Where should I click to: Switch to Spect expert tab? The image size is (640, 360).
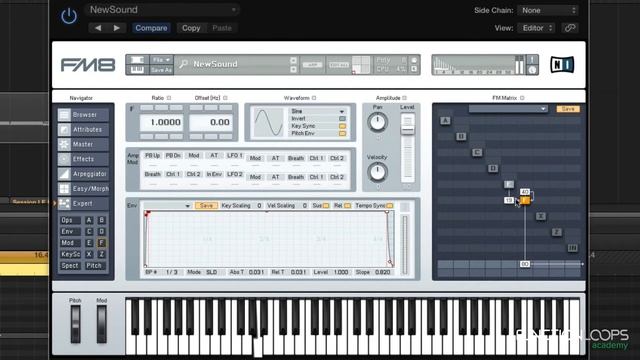[x=70, y=266]
